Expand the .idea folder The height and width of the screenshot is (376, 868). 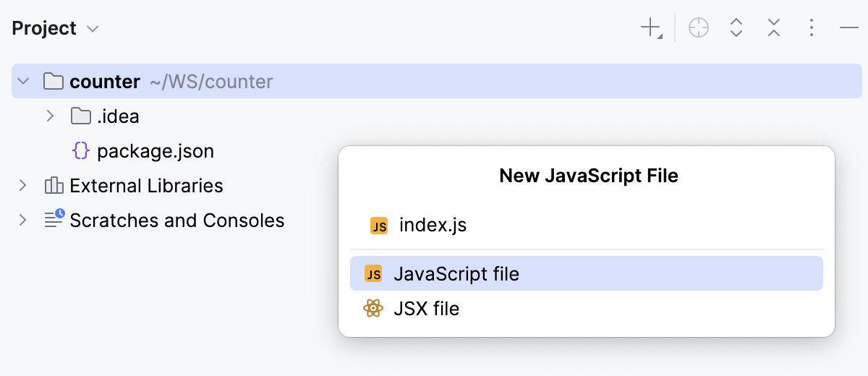pos(50,116)
